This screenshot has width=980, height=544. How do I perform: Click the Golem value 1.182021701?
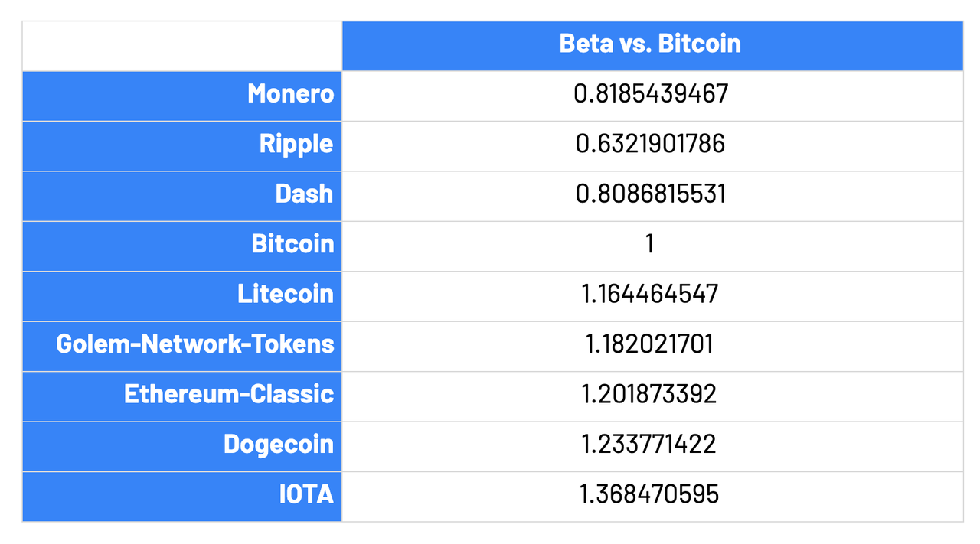[x=652, y=344]
